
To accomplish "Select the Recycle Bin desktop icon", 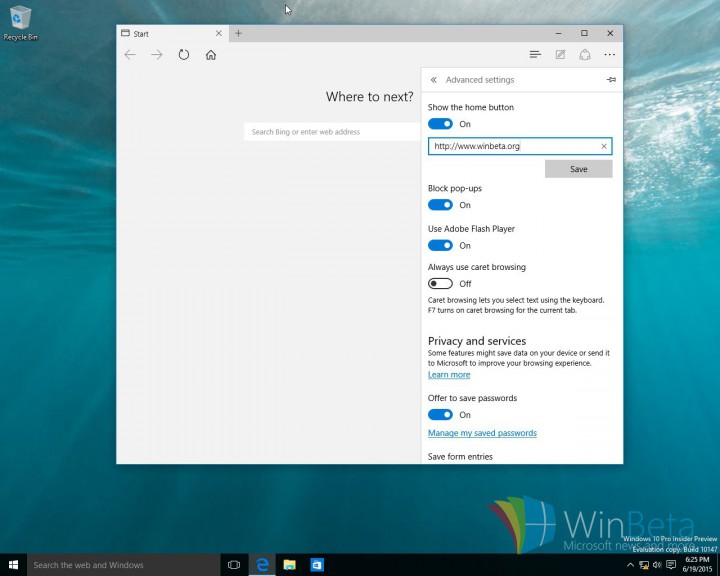I will [20, 23].
